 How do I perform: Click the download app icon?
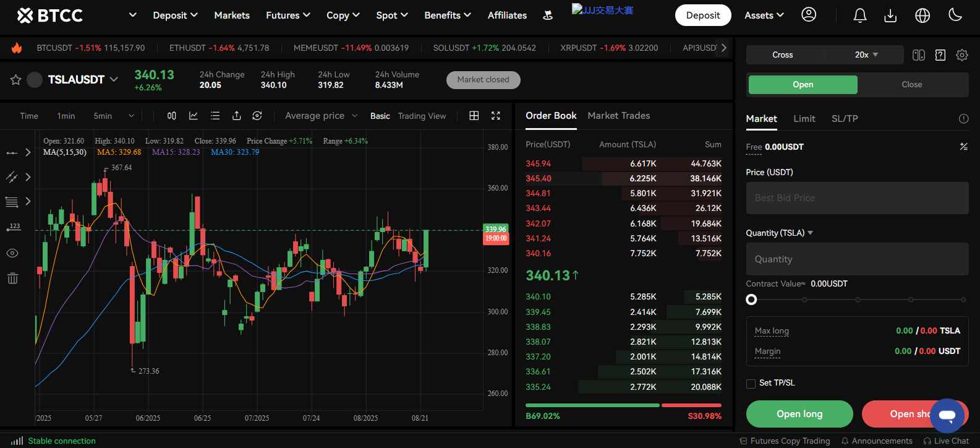tap(890, 15)
